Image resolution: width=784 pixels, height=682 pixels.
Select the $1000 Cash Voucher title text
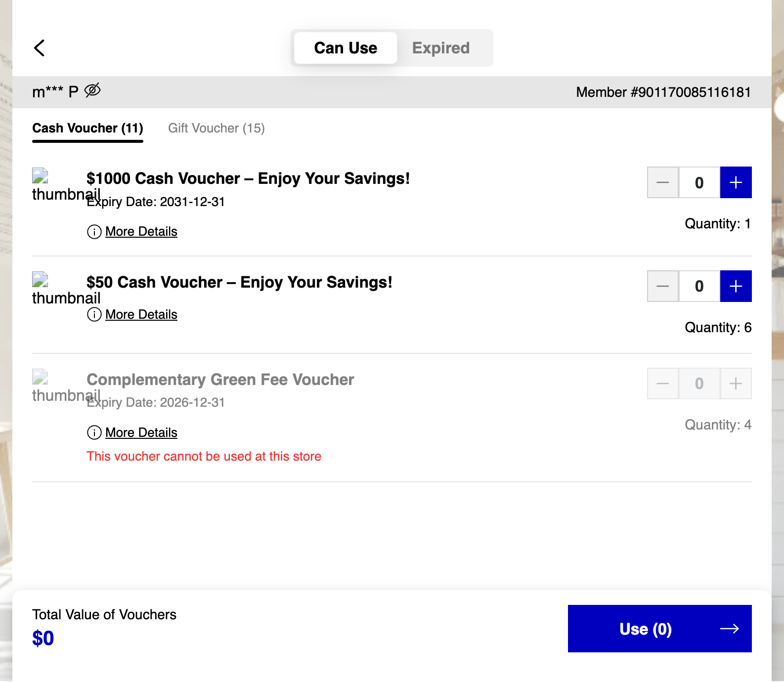tap(248, 178)
